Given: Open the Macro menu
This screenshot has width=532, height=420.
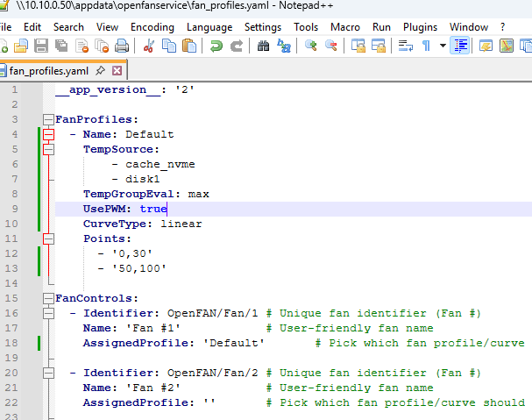Looking at the screenshot, I should [x=345, y=27].
